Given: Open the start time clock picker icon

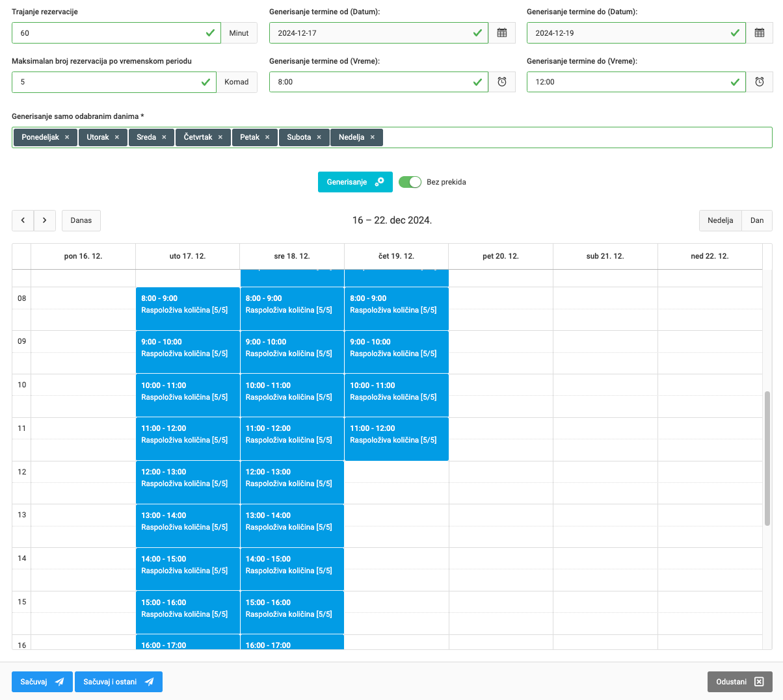Looking at the screenshot, I should click(x=501, y=82).
